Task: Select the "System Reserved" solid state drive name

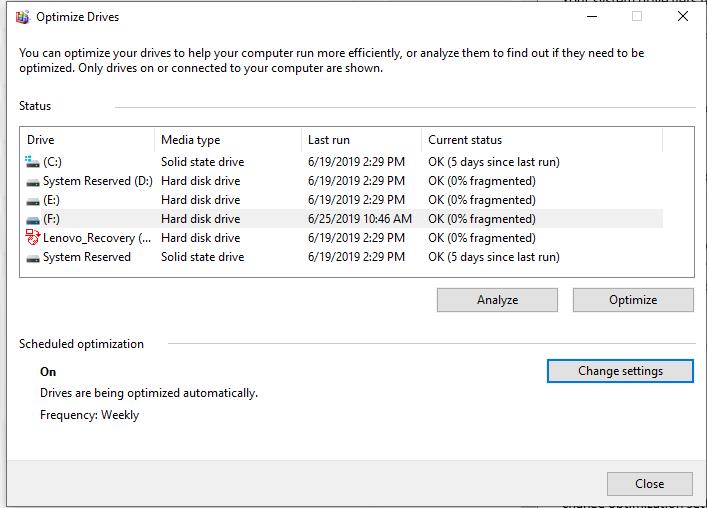Action: tap(87, 257)
